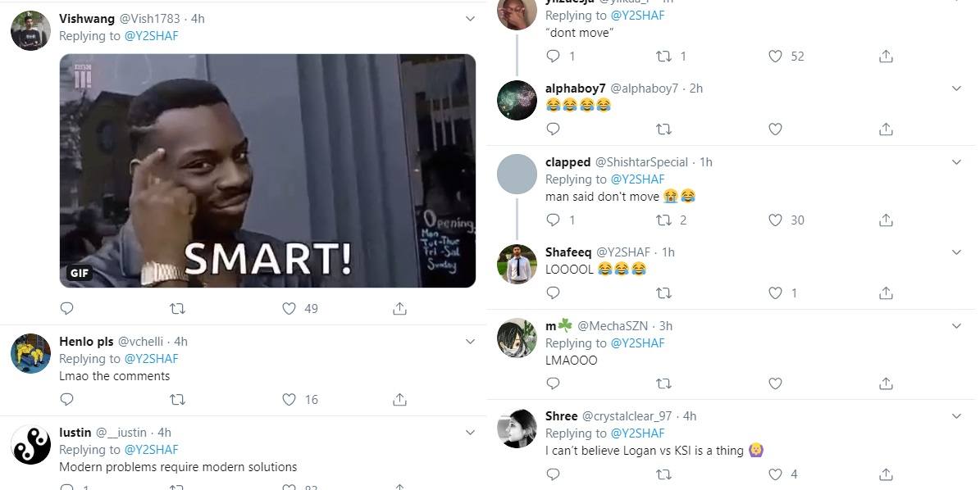
Task: Like Shafeeq's 'LOOOOL' tweet
Action: (x=775, y=293)
